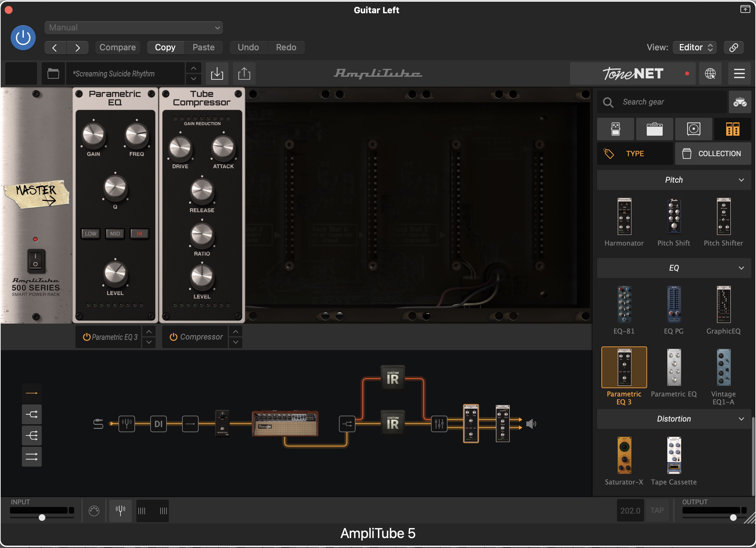Go to the next preset arrow
This screenshot has height=548, width=756.
click(77, 48)
